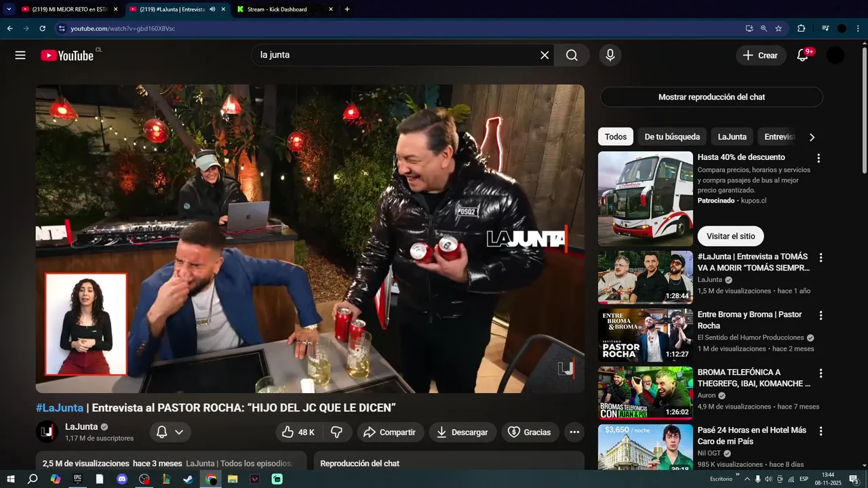
Task: Open options for Entre Broma y Broma video
Action: tap(821, 316)
